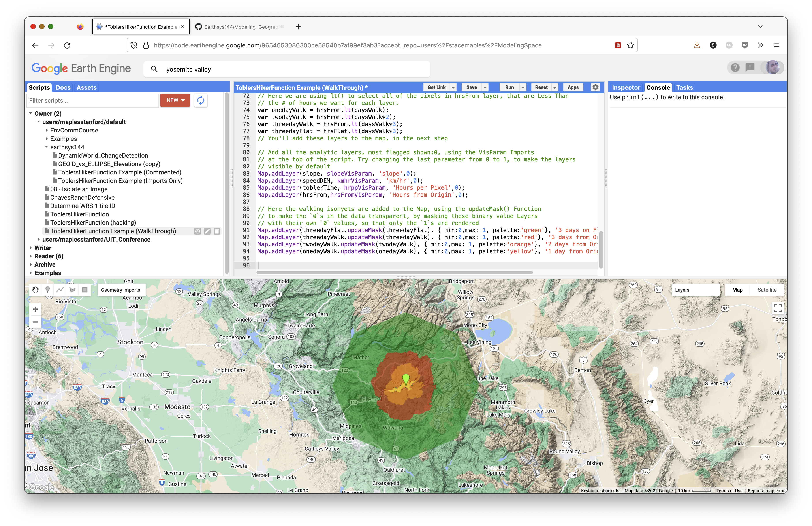Zoom out on the map
812x526 pixels.
point(35,322)
